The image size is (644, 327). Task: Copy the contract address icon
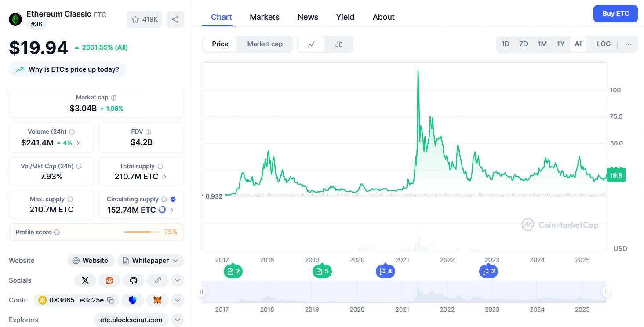(111, 300)
